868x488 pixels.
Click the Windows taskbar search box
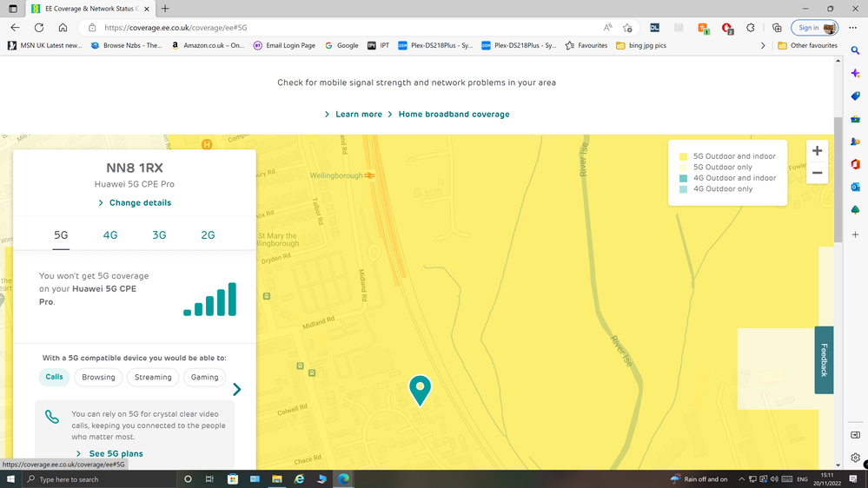pos(100,479)
